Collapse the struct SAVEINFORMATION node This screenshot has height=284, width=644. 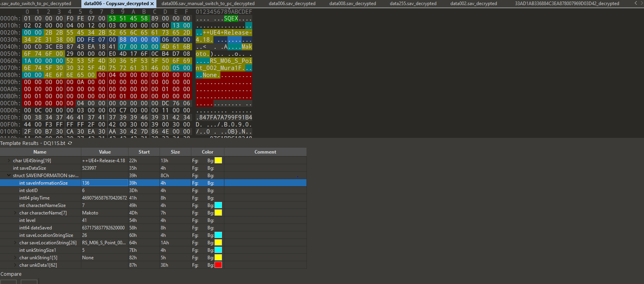[9, 176]
